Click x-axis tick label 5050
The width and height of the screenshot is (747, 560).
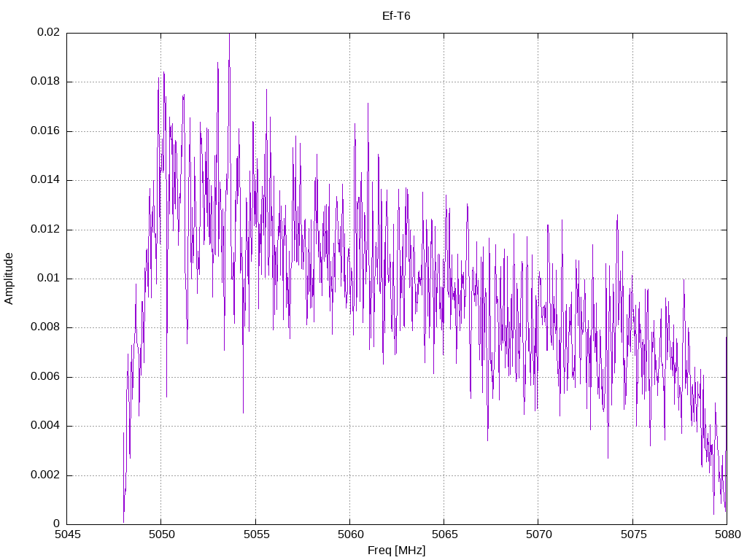pyautogui.click(x=162, y=534)
